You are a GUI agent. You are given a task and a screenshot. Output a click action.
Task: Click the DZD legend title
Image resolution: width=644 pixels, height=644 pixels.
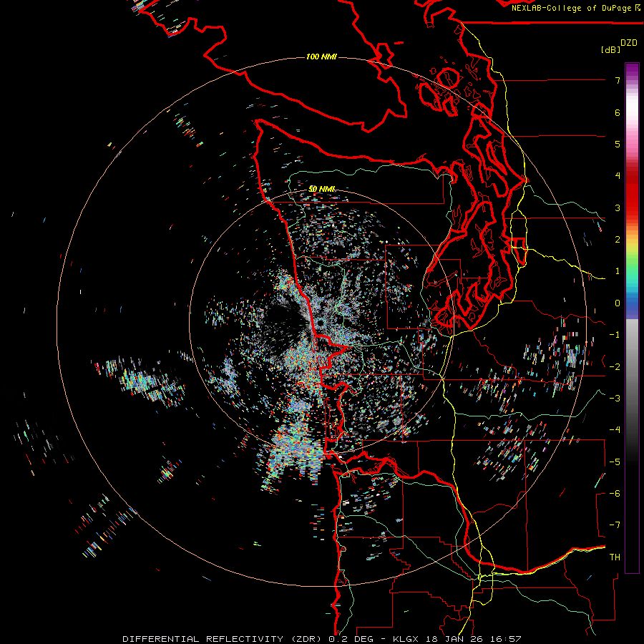point(629,43)
